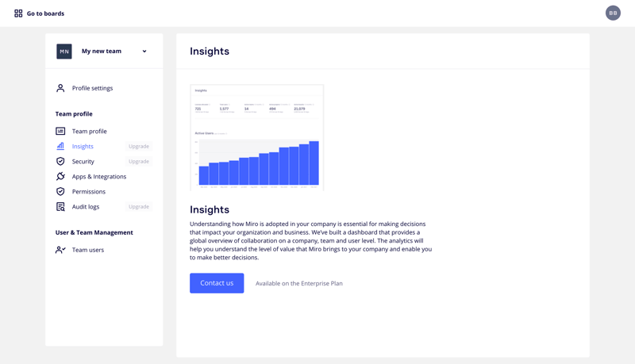Image resolution: width=635 pixels, height=364 pixels.
Task: Click the Insights description paragraph
Action: tap(310, 240)
